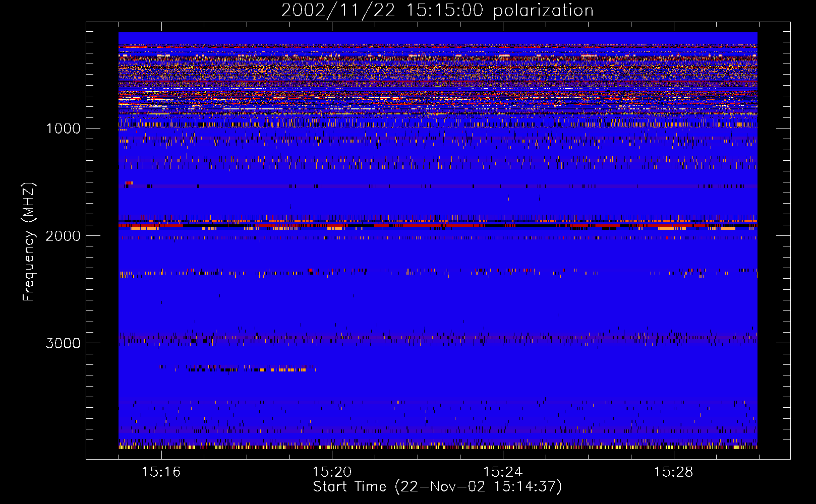The image size is (816, 504).
Task: Click the "Frequency (MHZ)" axis label
Action: click(x=29, y=242)
